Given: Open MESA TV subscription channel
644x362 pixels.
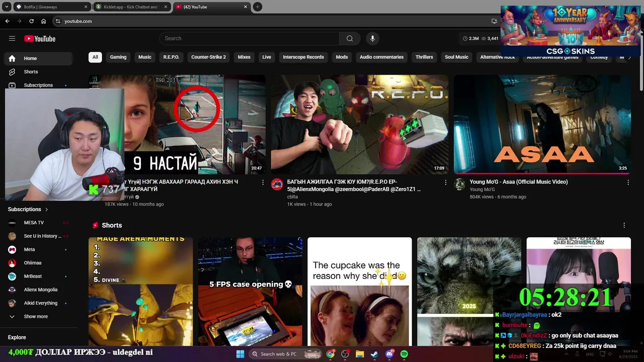Looking at the screenshot, I should coord(38,223).
